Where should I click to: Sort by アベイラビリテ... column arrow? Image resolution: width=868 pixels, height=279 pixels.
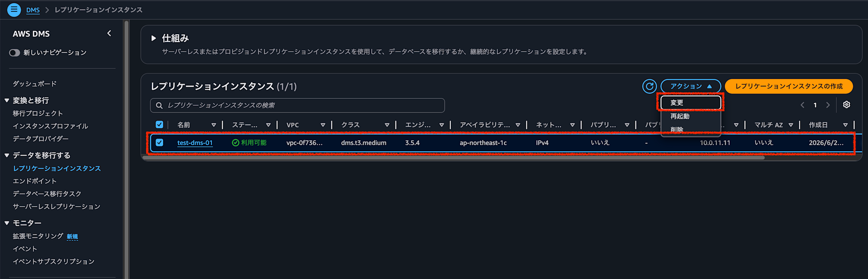click(518, 125)
